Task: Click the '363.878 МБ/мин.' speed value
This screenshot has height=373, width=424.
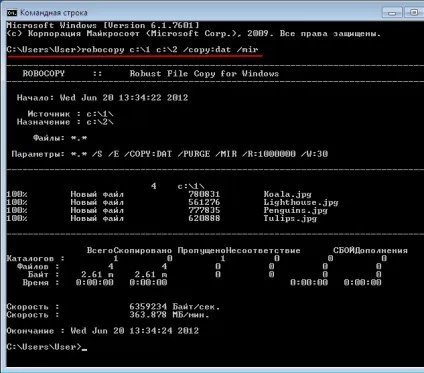Action: click(x=169, y=315)
